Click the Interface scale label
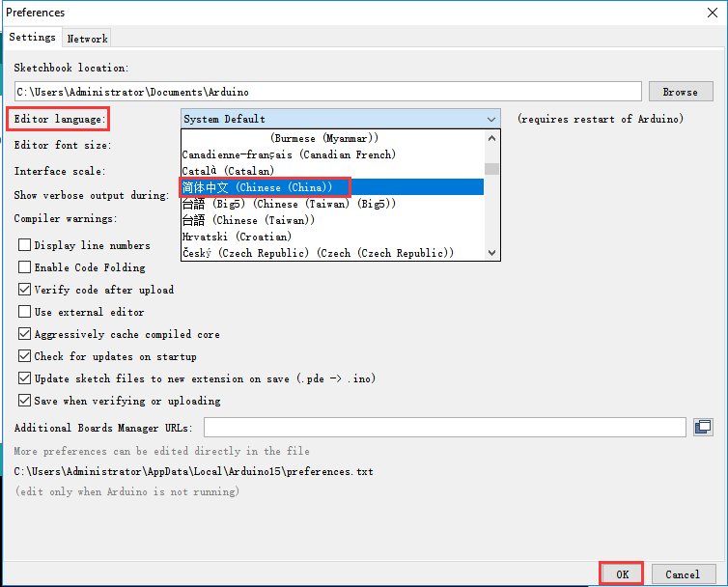Image resolution: width=728 pixels, height=587 pixels. (x=60, y=171)
